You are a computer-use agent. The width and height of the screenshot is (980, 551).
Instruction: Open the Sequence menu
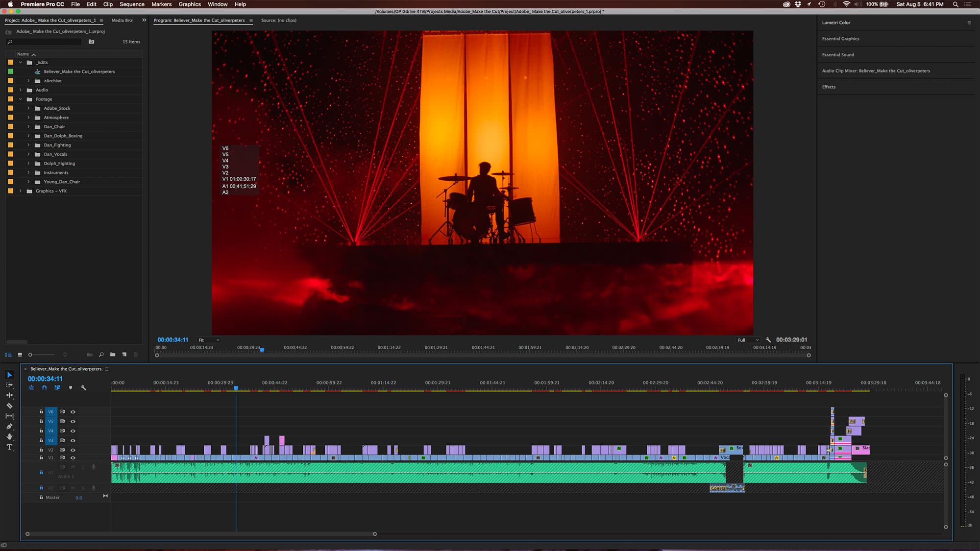(132, 4)
